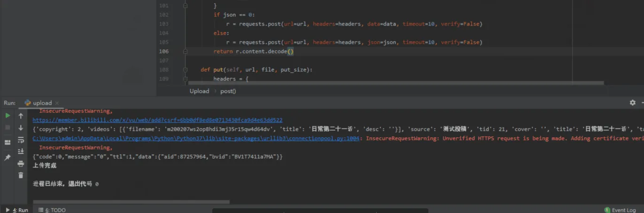
Task: Print the console output
Action: click(x=21, y=164)
